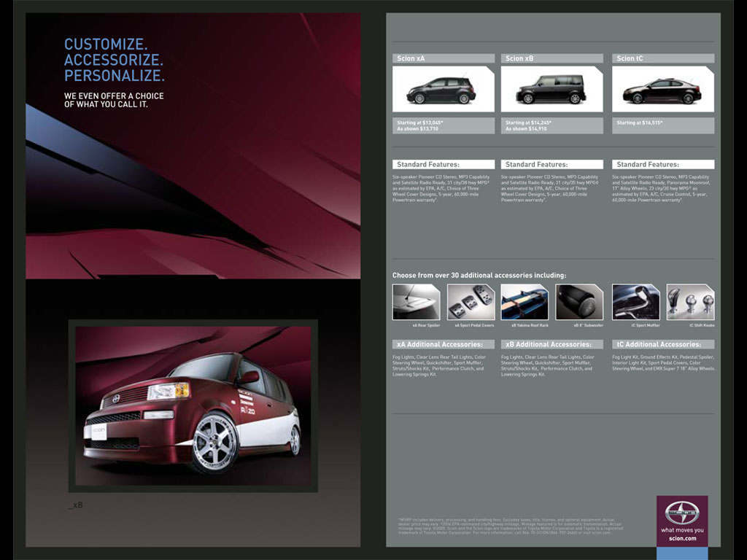Screen dimensions: 747x560
Task: Click the tC Shift Knobs caption
Action: tap(702, 326)
